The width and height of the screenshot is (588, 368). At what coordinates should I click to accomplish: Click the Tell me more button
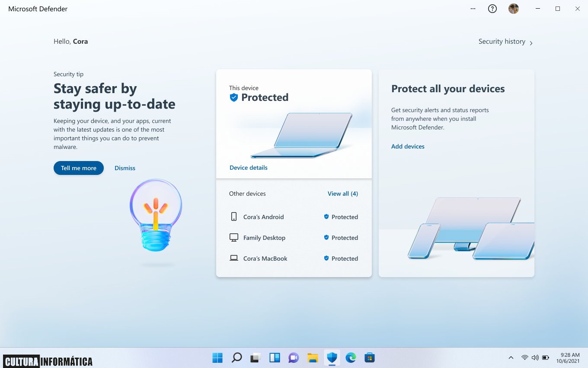pyautogui.click(x=79, y=168)
